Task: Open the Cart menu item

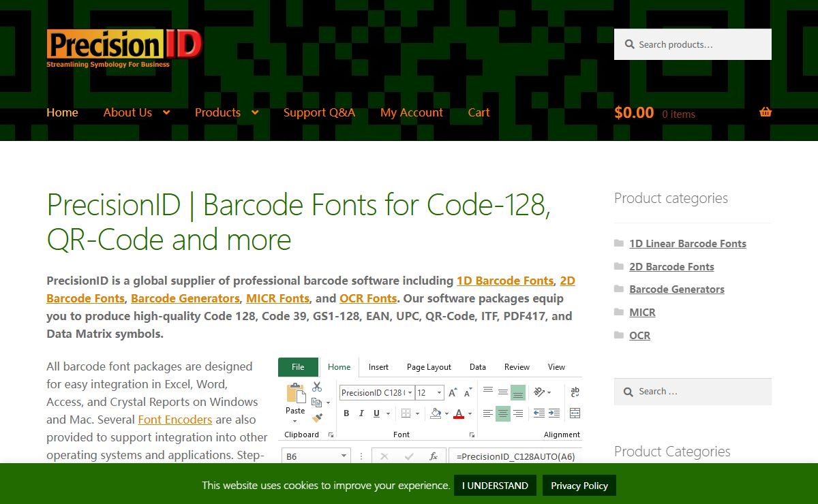Action: (479, 112)
